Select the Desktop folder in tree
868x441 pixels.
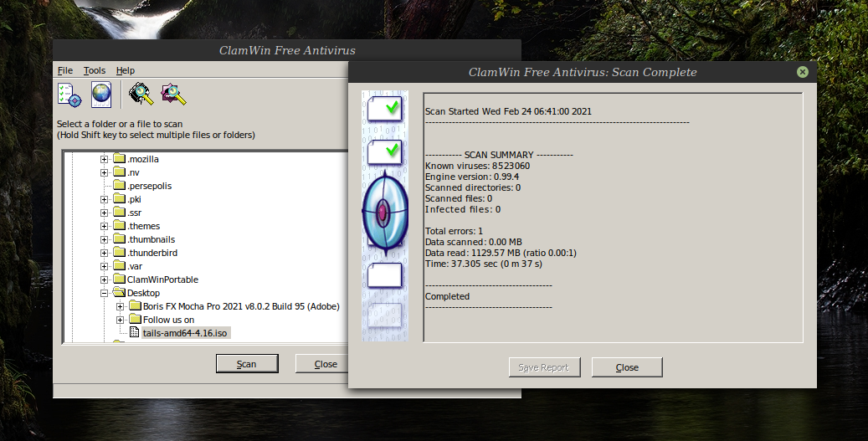(143, 293)
